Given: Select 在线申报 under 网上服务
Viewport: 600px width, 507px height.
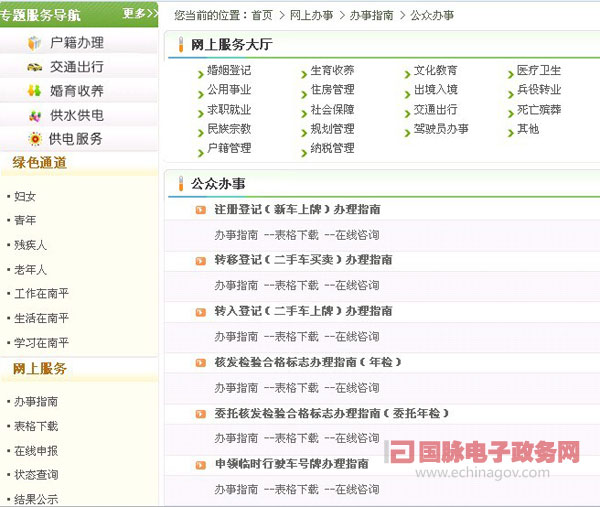Looking at the screenshot, I should click(36, 451).
